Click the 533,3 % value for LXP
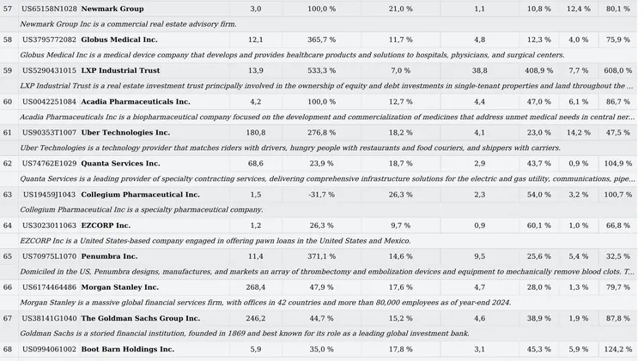 [x=321, y=70]
